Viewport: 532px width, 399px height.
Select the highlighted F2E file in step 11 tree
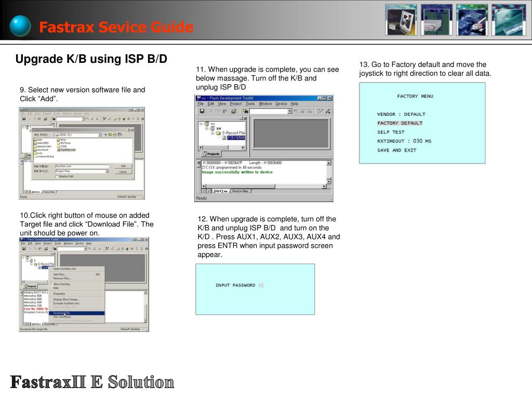click(236, 138)
